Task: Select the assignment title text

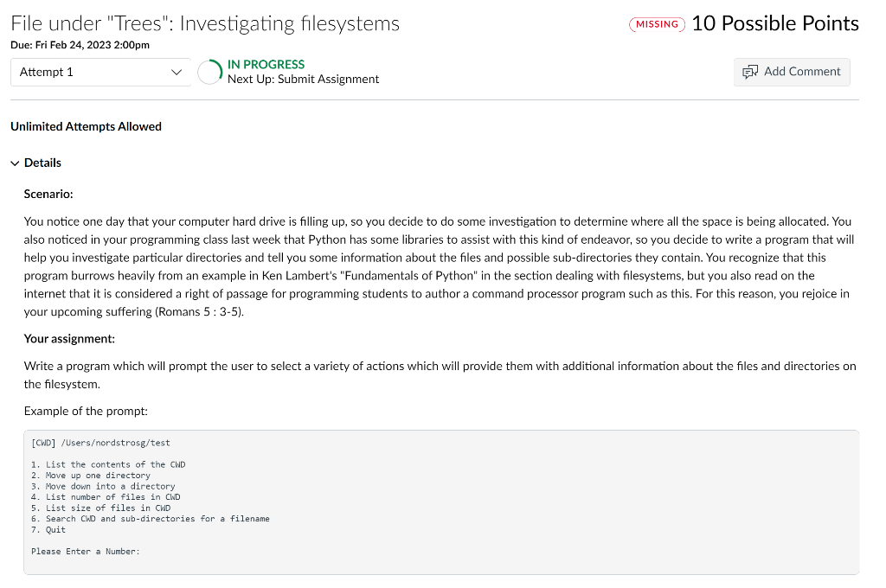Action: [204, 22]
